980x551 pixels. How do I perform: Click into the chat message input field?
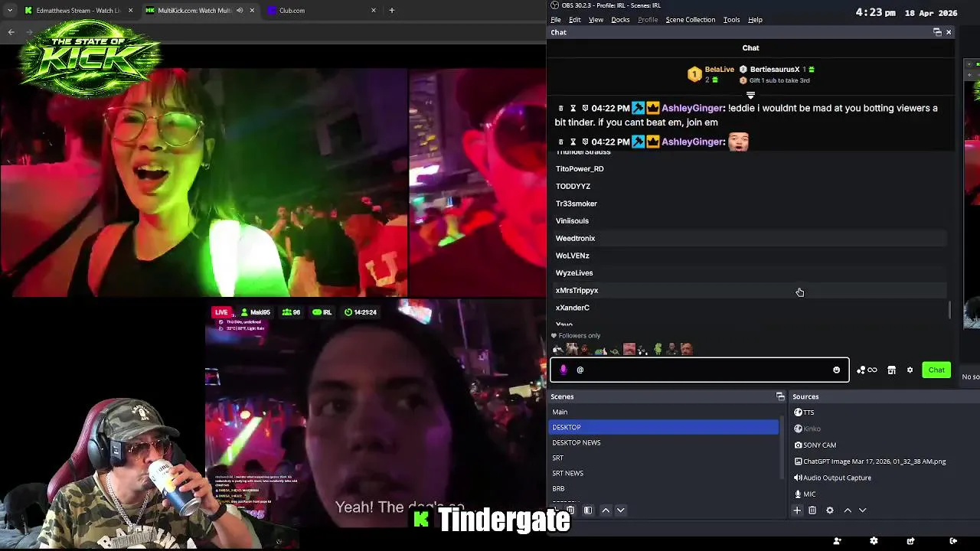click(x=699, y=370)
